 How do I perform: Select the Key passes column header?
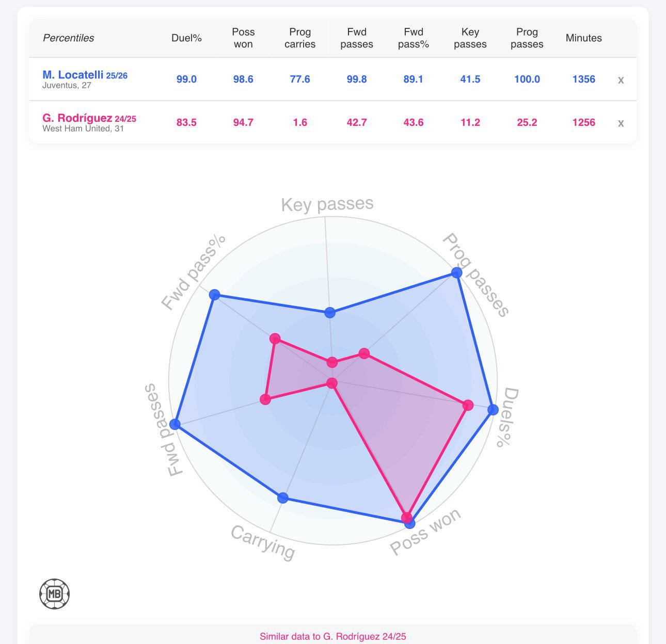tap(470, 38)
